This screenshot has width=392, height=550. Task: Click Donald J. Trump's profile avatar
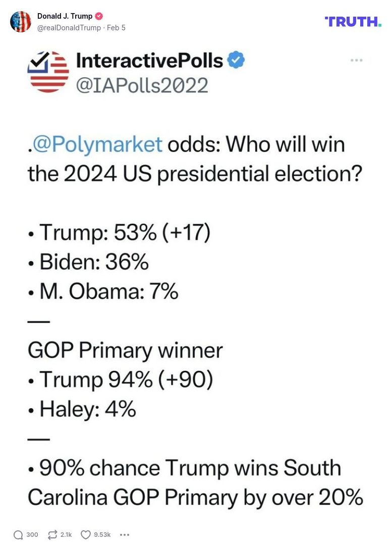pyautogui.click(x=21, y=22)
